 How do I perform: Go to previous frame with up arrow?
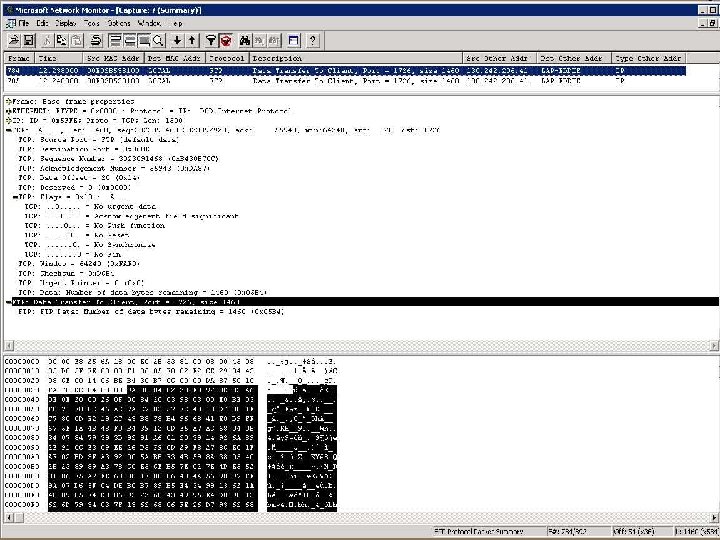click(192, 41)
